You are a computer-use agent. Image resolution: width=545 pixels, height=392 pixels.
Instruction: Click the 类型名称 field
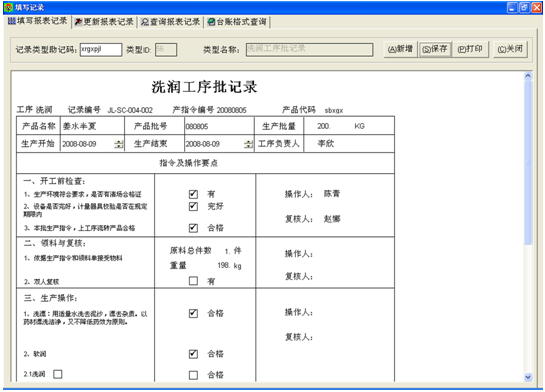(x=309, y=50)
